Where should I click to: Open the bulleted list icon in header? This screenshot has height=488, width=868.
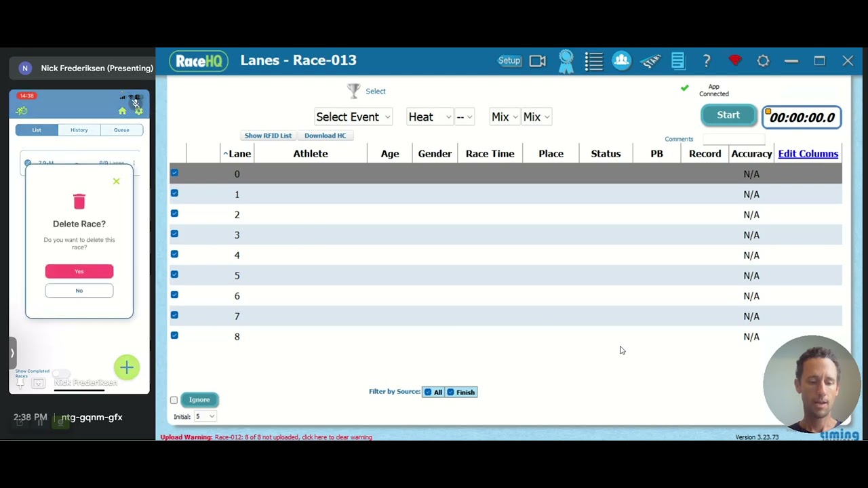pyautogui.click(x=594, y=61)
